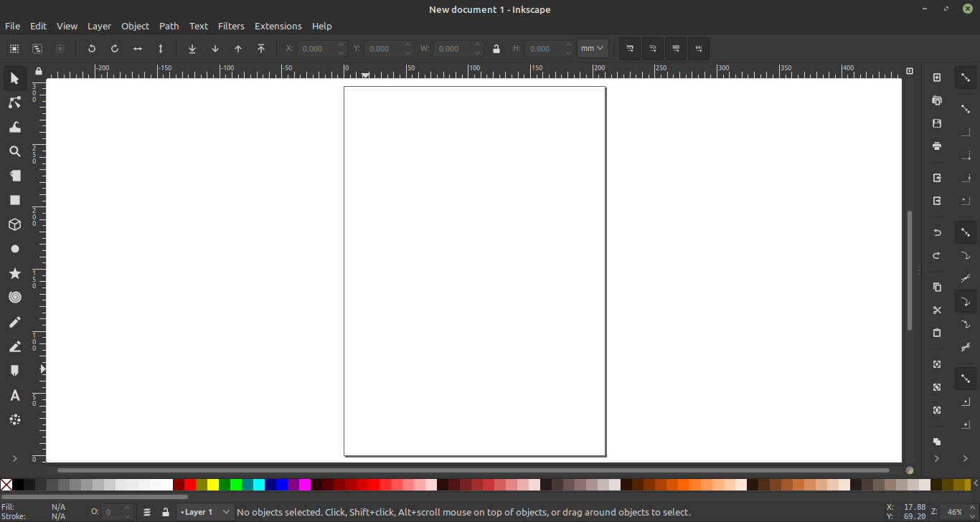Increase the X coordinate stepper
The width and height of the screenshot is (980, 522).
[341, 45]
